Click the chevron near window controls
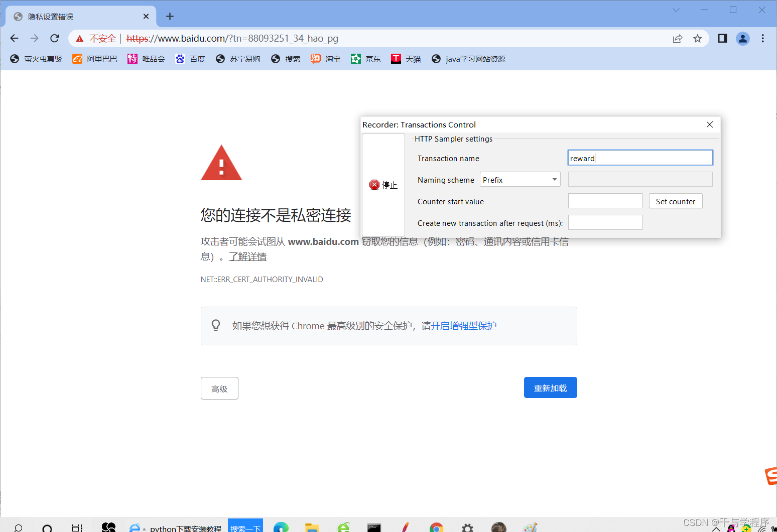This screenshot has width=777, height=532. (x=676, y=10)
